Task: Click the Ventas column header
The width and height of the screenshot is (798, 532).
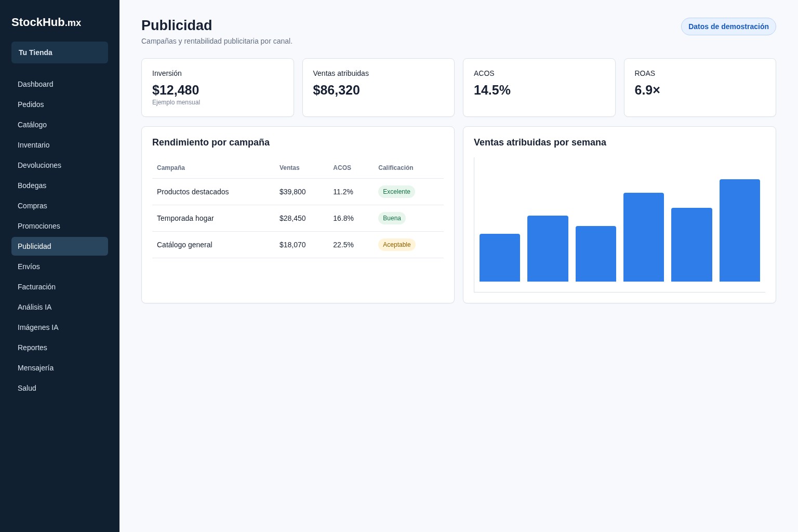Action: [x=289, y=168]
